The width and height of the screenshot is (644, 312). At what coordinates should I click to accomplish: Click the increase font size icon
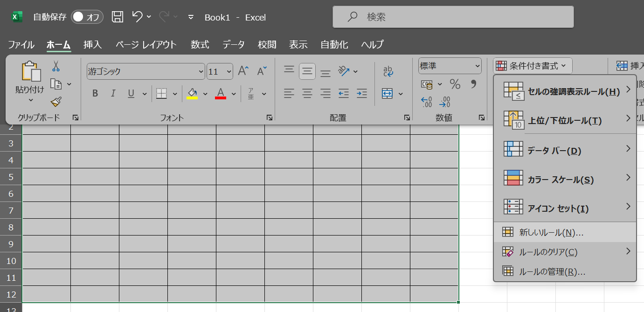tap(243, 71)
